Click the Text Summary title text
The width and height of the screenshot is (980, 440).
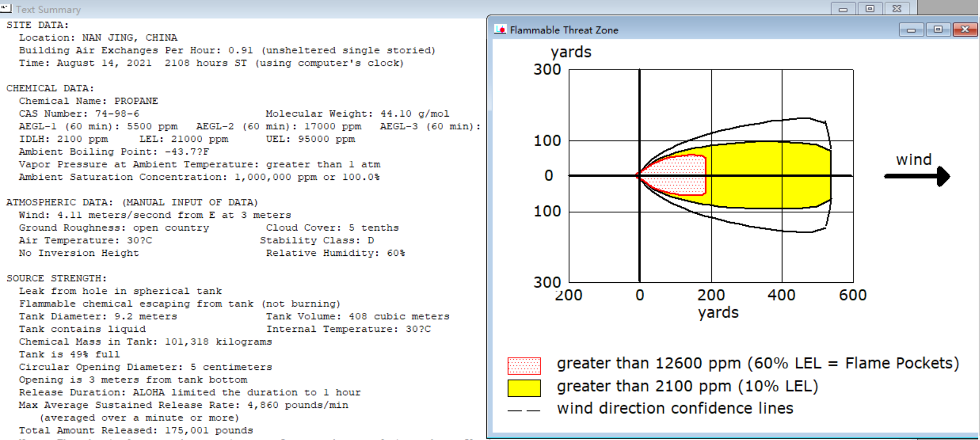tap(48, 9)
